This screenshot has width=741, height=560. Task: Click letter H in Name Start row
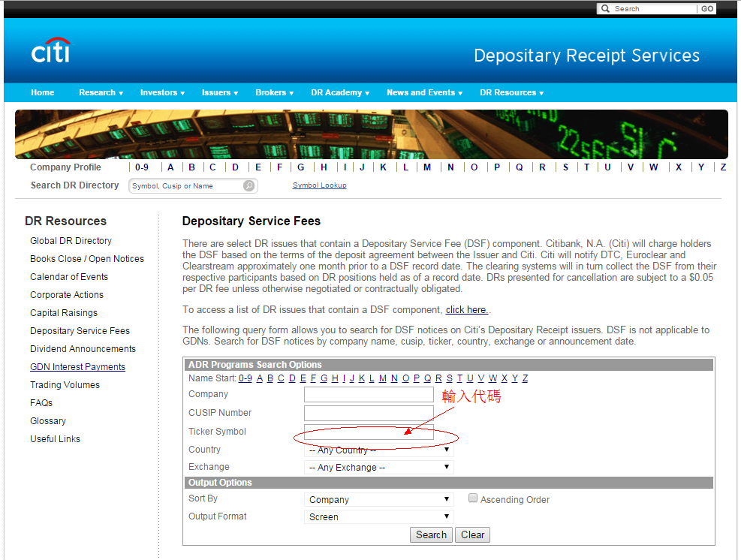pos(335,378)
